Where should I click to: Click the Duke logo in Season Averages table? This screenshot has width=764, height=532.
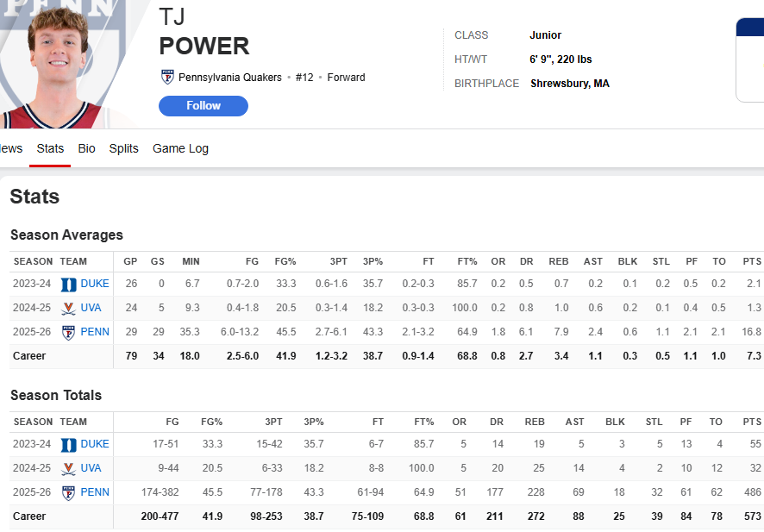tap(68, 284)
